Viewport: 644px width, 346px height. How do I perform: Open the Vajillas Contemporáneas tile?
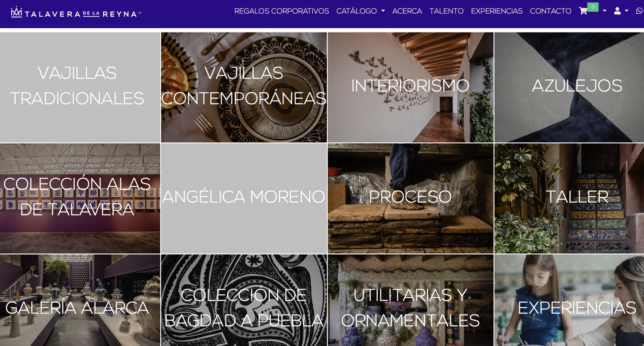click(244, 87)
